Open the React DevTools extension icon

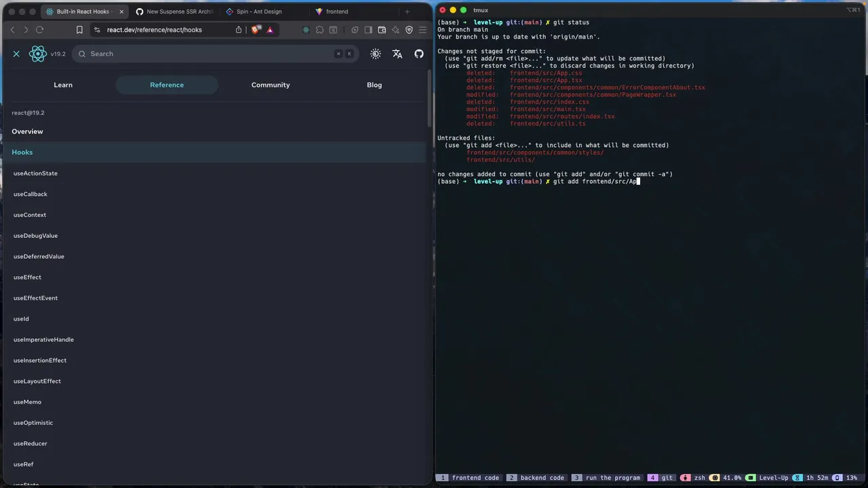(x=306, y=30)
